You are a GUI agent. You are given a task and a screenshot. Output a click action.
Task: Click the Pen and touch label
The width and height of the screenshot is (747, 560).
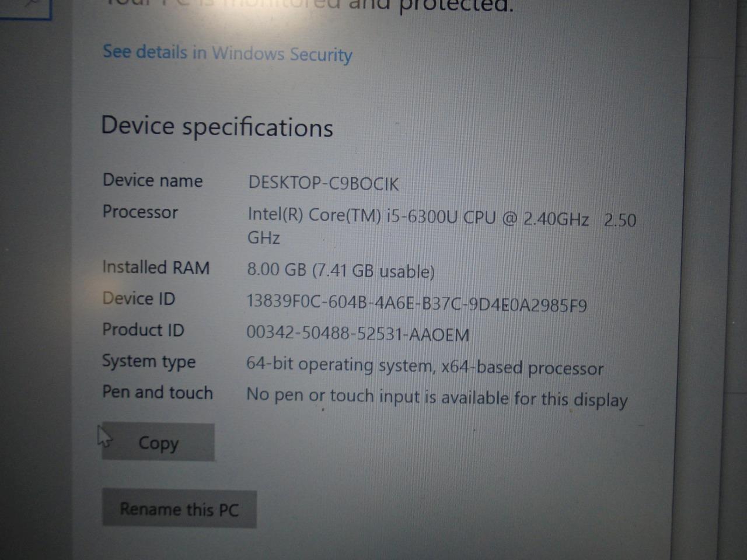[x=158, y=392]
